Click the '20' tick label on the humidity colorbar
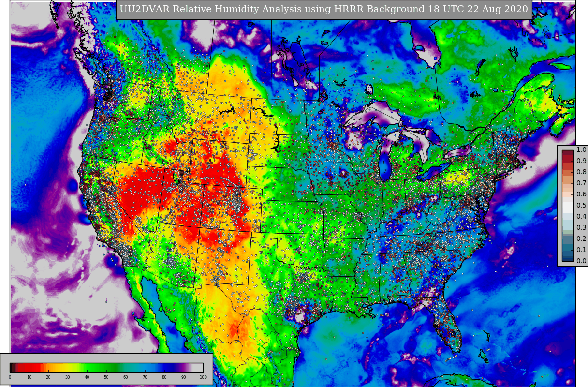The image size is (588, 387). 48,377
